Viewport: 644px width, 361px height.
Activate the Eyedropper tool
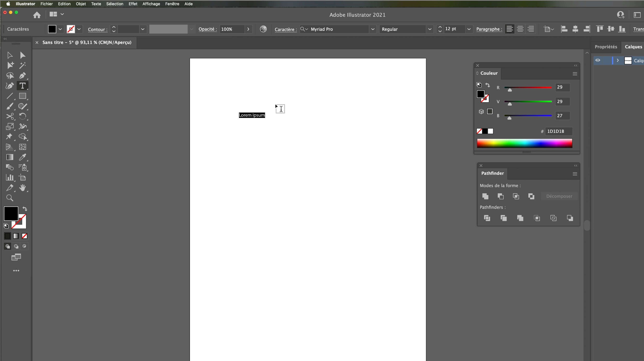coord(22,157)
